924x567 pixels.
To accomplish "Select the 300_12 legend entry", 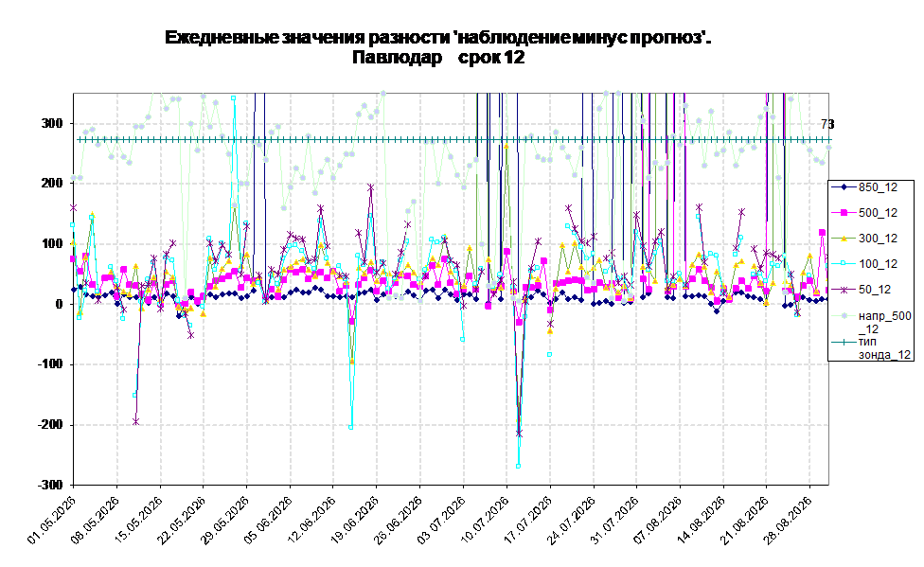I will pos(864,239).
